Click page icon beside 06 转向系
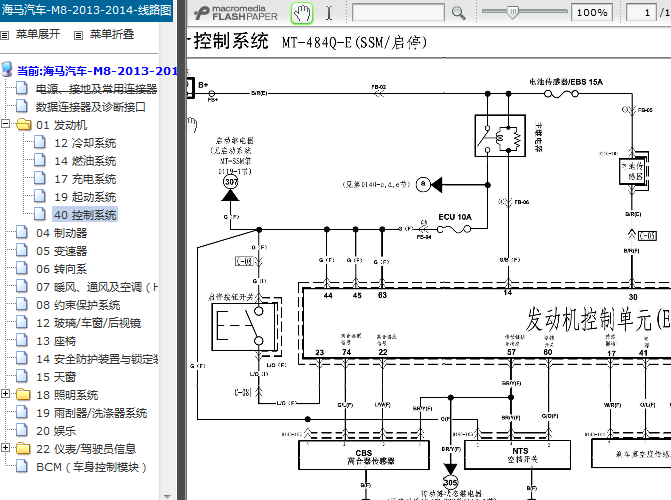 22,268
